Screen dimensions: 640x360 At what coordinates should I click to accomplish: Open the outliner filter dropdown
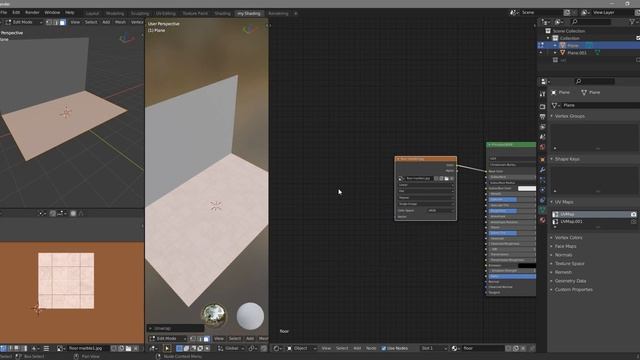coord(633,22)
